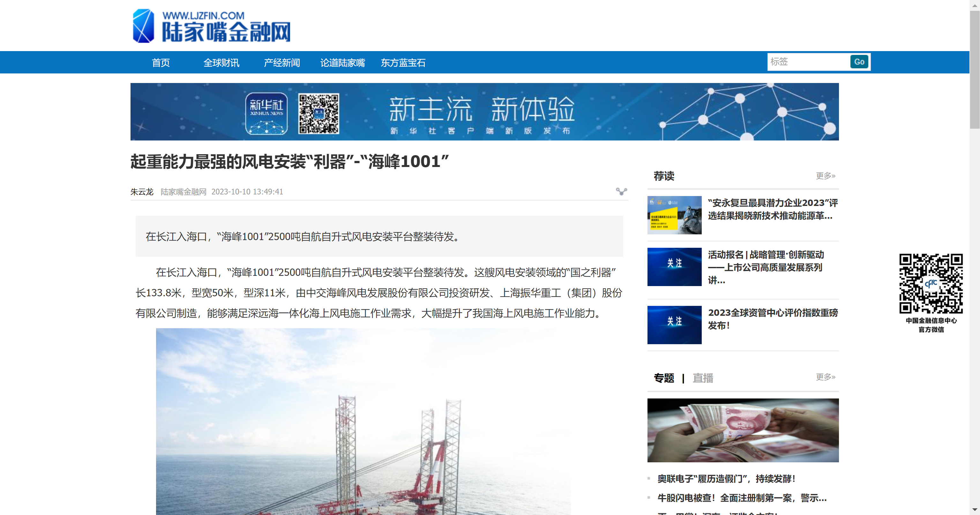Click the Xinhua News app logo in banner
This screenshot has width=980, height=515.
pyautogui.click(x=266, y=113)
